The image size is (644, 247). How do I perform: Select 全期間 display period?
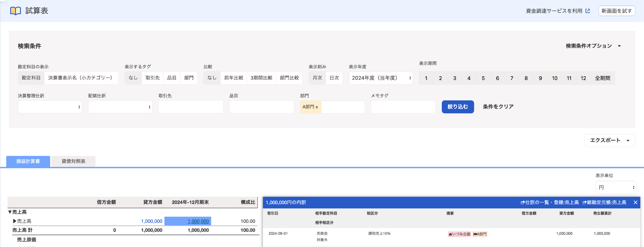pyautogui.click(x=602, y=78)
